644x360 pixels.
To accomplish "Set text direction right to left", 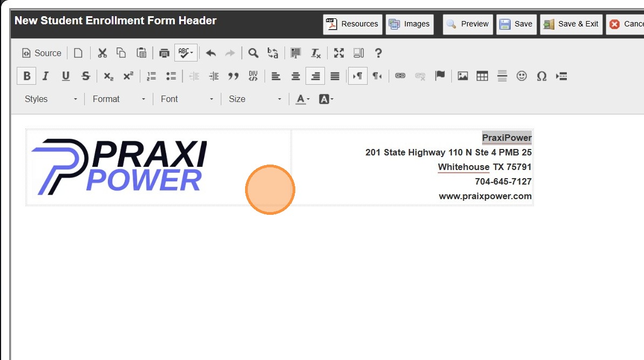I will pos(377,76).
